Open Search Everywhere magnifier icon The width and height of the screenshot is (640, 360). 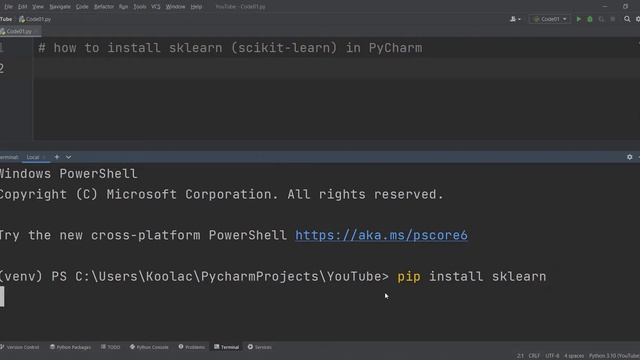tap(627, 19)
